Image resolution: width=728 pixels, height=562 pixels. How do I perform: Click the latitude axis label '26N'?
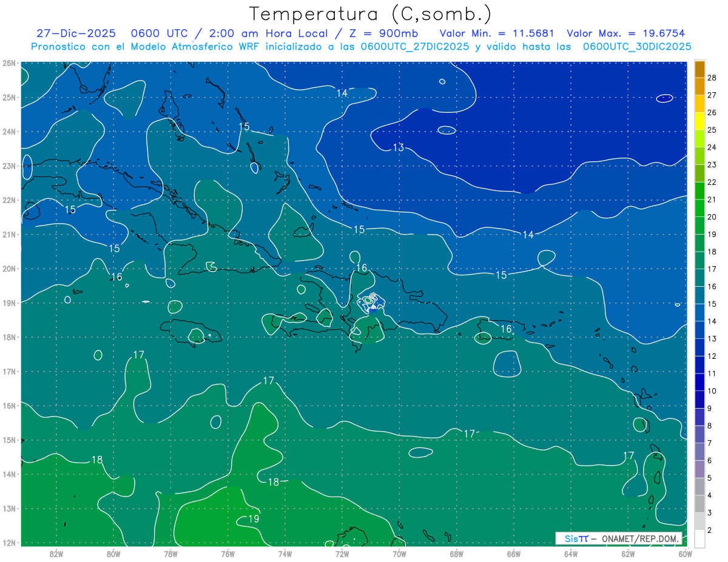(9, 63)
